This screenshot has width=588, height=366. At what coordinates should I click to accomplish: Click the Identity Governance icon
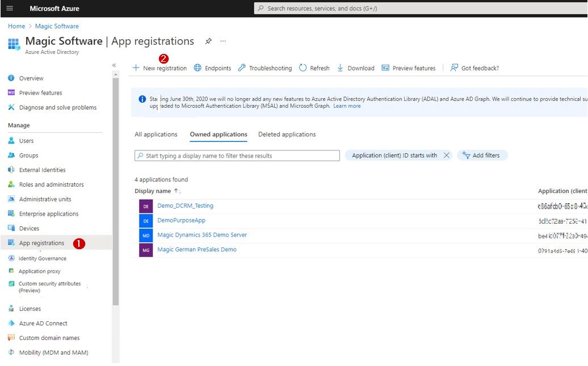pyautogui.click(x=11, y=258)
